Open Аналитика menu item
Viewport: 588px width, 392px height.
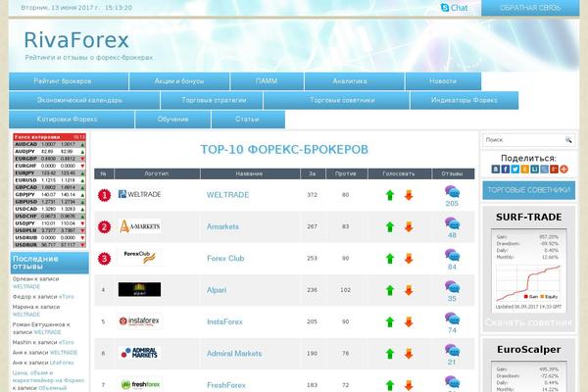355,81
